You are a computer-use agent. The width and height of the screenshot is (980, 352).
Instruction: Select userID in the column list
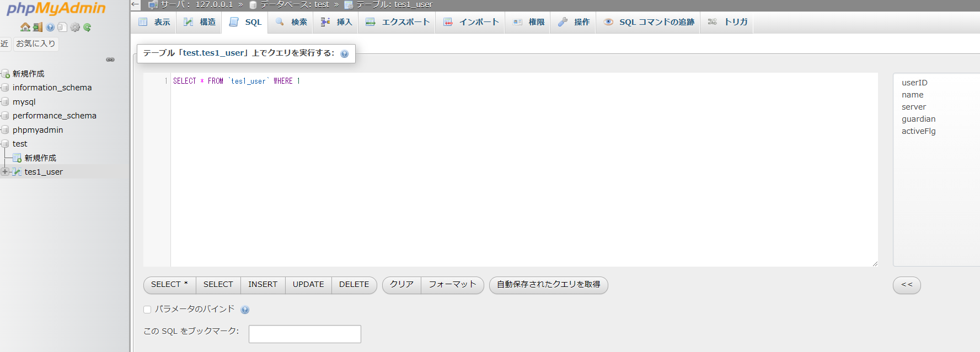tap(914, 83)
